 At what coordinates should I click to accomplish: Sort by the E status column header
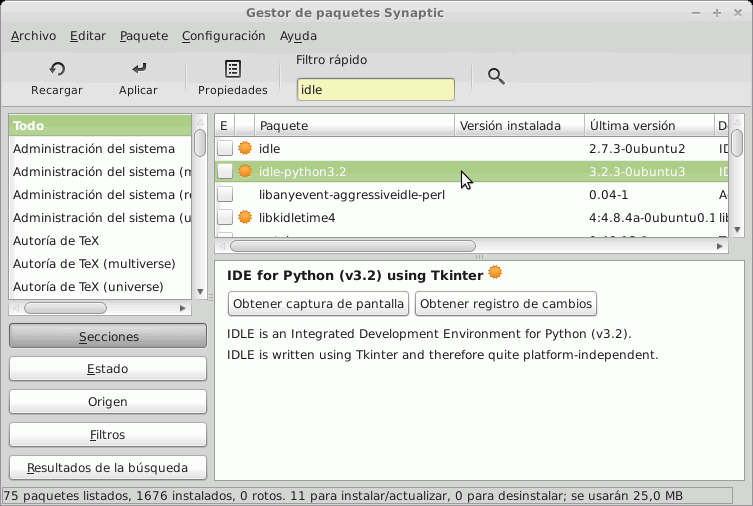[x=224, y=126]
